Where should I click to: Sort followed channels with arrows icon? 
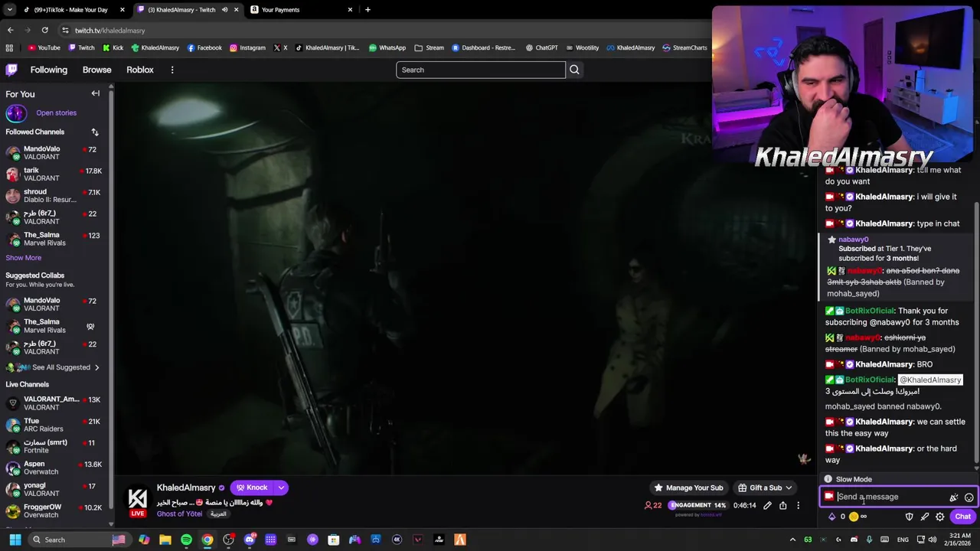click(95, 132)
